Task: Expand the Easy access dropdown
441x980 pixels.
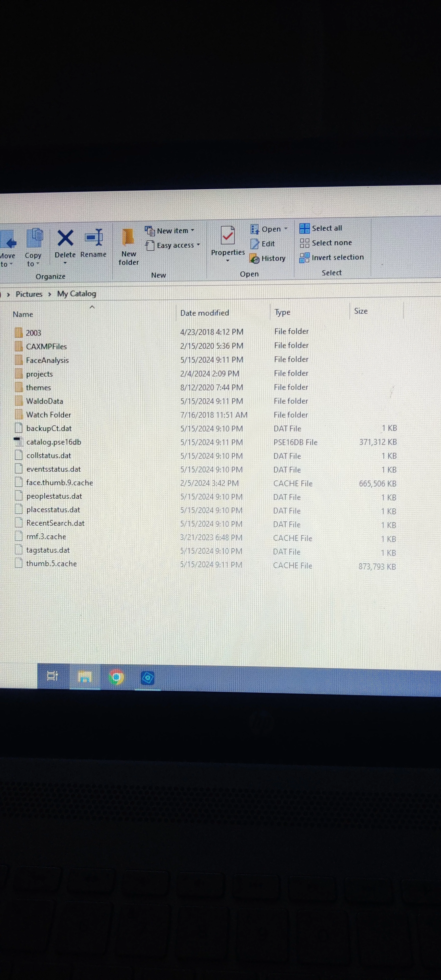Action: (x=173, y=245)
